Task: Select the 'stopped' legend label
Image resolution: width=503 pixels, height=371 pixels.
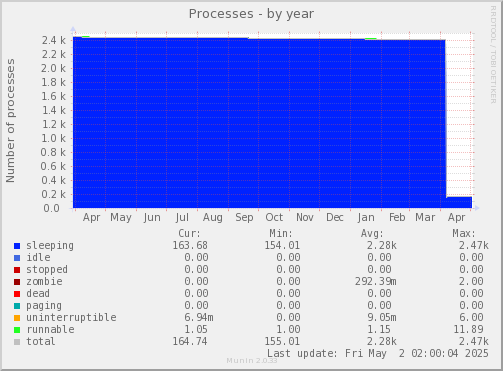Action: (x=47, y=269)
